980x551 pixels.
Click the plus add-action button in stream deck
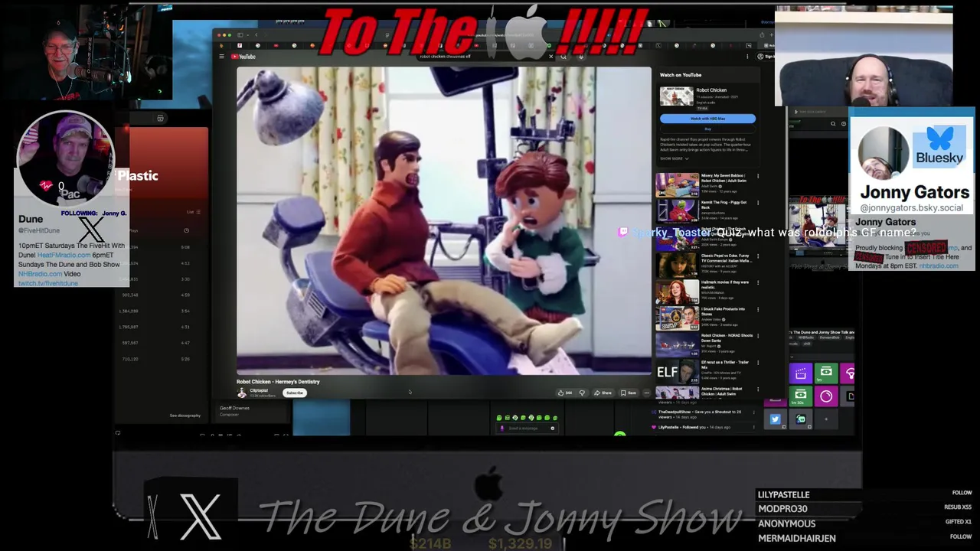tap(826, 419)
